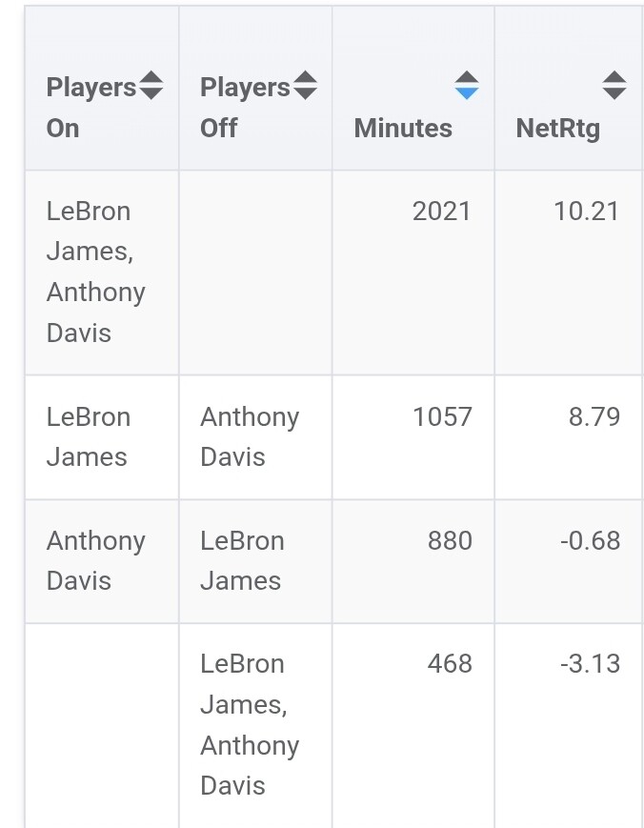Image resolution: width=644 pixels, height=828 pixels.
Task: Select Anthony Davis in the 1057-minute row
Action: point(249,436)
